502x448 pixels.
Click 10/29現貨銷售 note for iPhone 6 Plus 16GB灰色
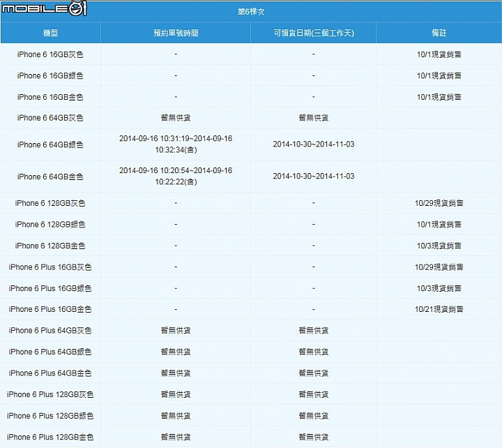[439, 267]
